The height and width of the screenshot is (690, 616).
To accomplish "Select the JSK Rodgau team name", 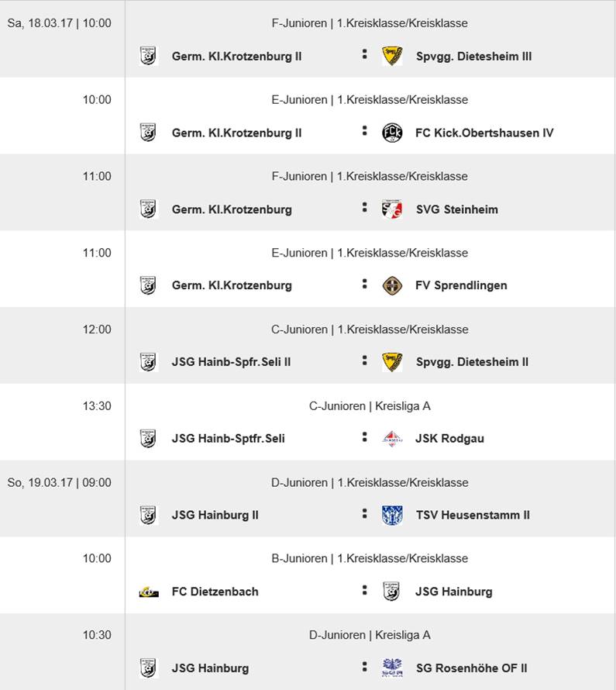I will [x=449, y=438].
